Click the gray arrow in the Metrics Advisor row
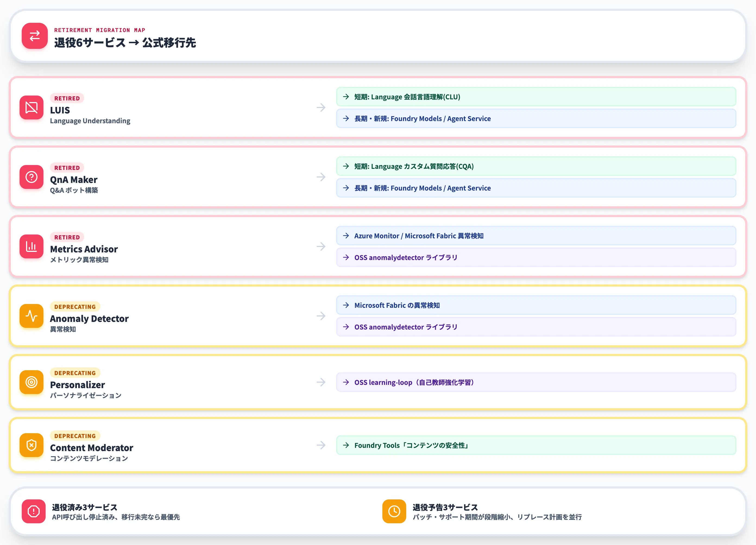Image resolution: width=756 pixels, height=545 pixels. click(x=321, y=246)
